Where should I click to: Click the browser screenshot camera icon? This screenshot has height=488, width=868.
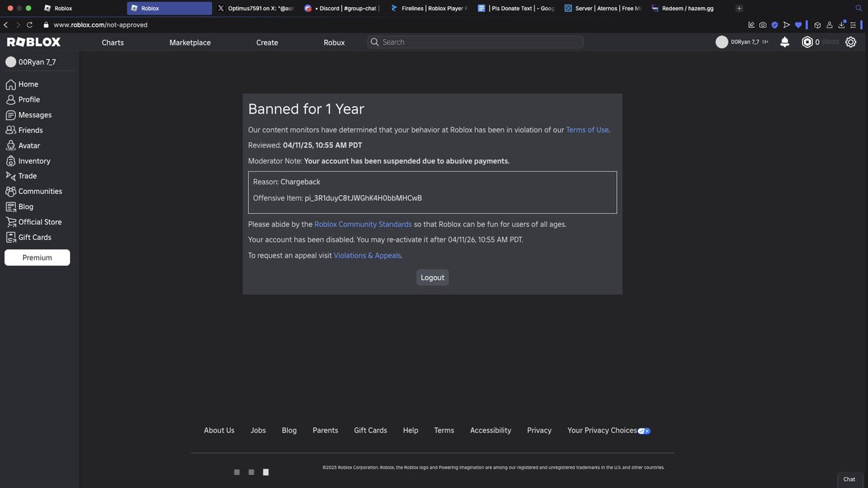pyautogui.click(x=763, y=25)
